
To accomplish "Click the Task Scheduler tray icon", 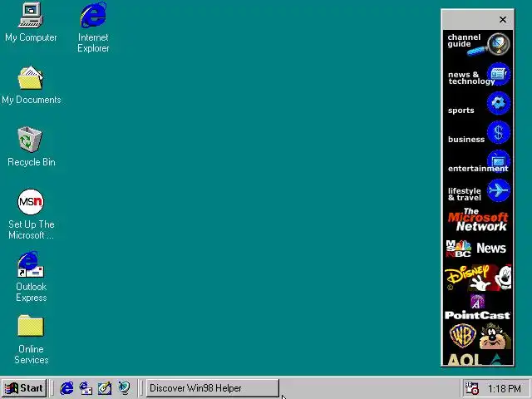I will (x=471, y=388).
